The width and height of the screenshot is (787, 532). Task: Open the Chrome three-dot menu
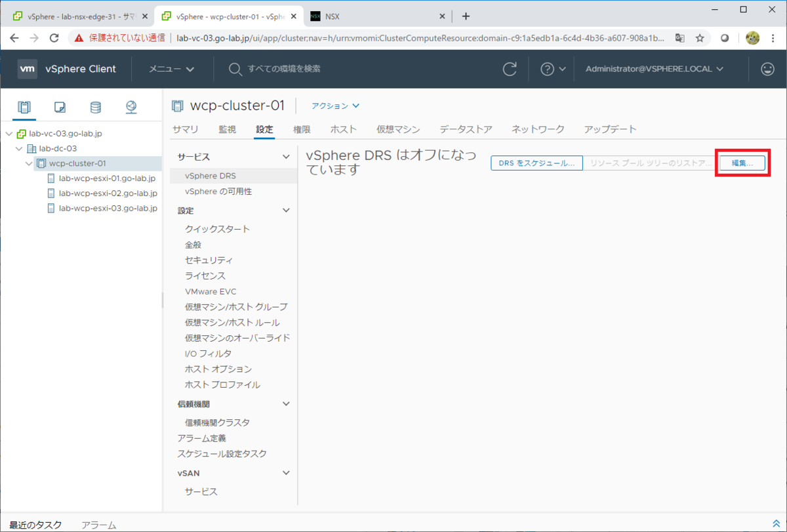pyautogui.click(x=774, y=38)
